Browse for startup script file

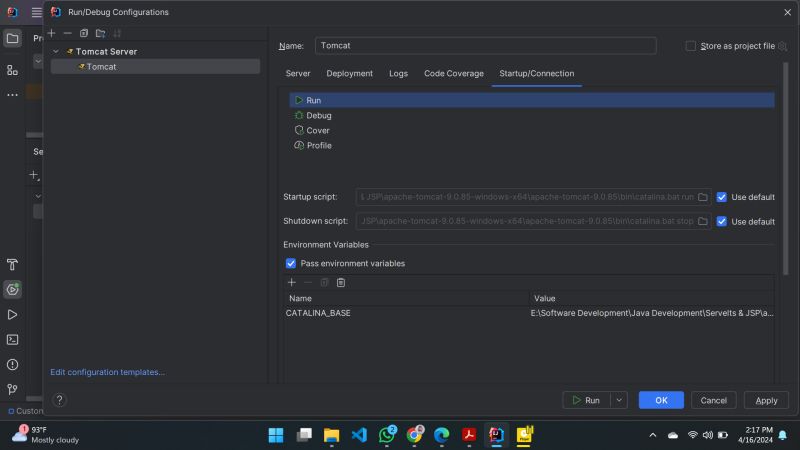coord(703,197)
